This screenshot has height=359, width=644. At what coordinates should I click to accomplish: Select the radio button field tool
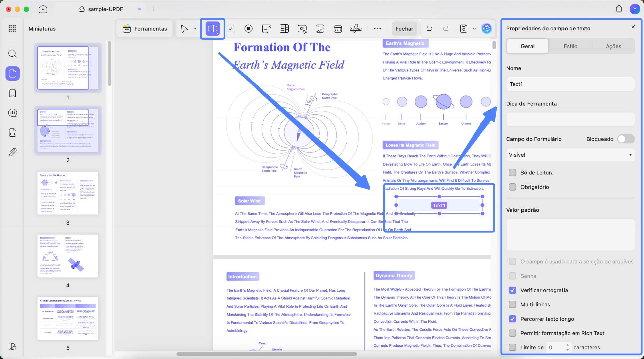coord(248,29)
